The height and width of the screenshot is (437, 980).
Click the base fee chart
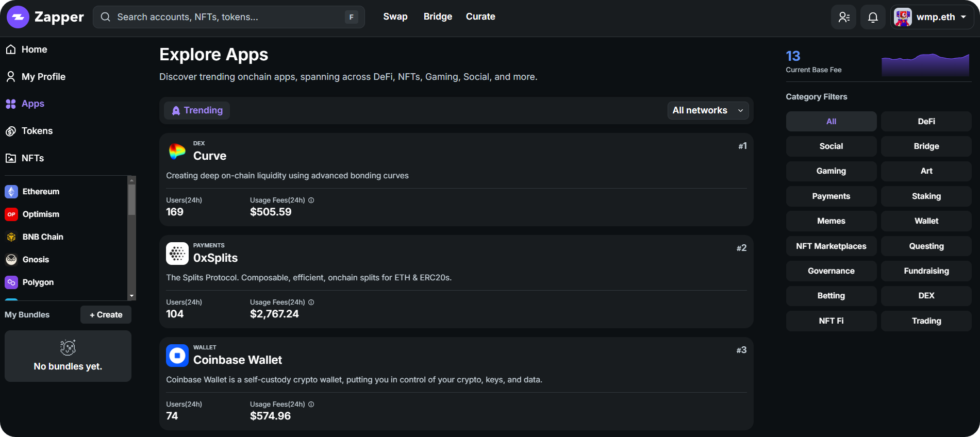[925, 64]
